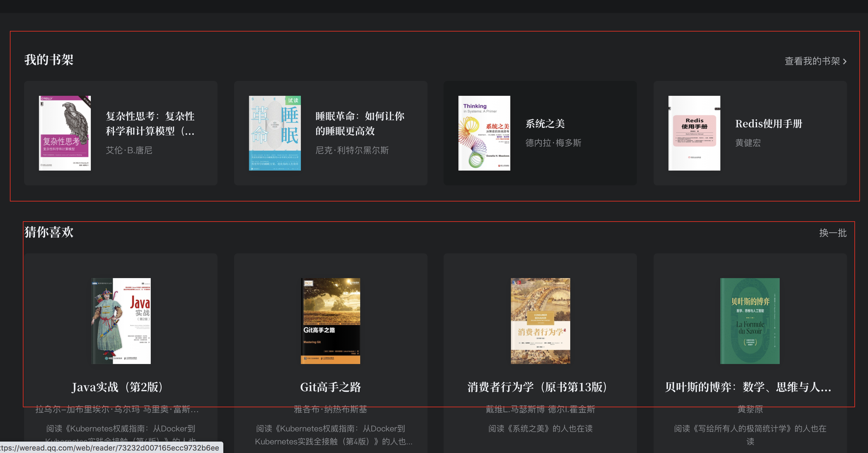This screenshot has height=453, width=868.
Task: Click the 贝叶斯的博弈 title text
Action: click(x=748, y=387)
